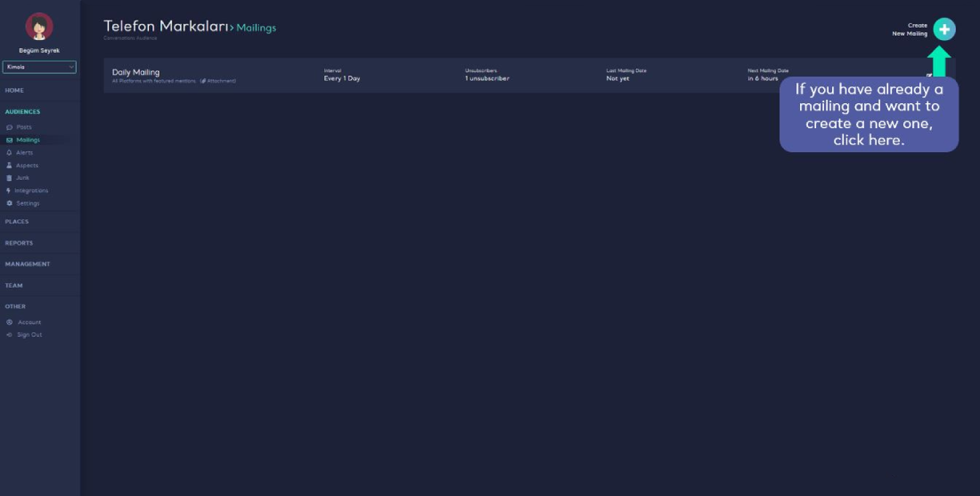
Task: Open the TEAM menu item
Action: click(x=13, y=286)
